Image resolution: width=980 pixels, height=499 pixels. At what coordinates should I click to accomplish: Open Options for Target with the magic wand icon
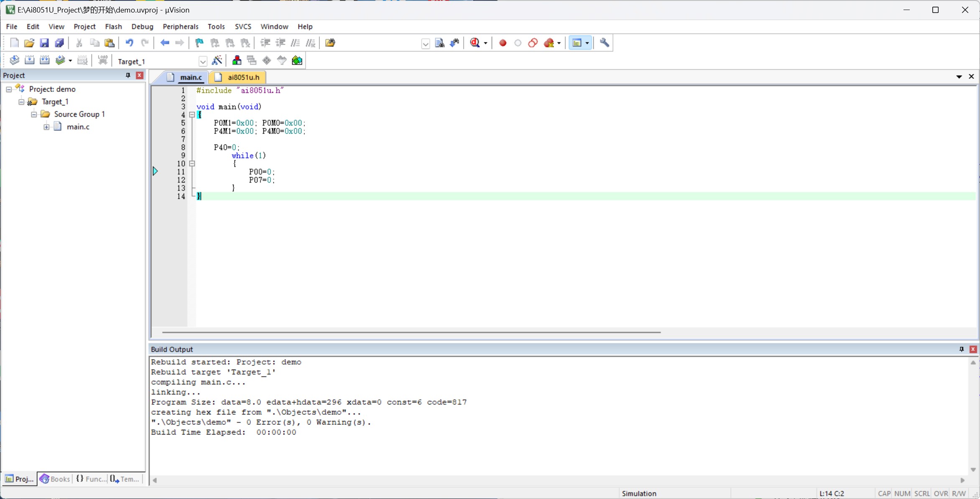[217, 61]
